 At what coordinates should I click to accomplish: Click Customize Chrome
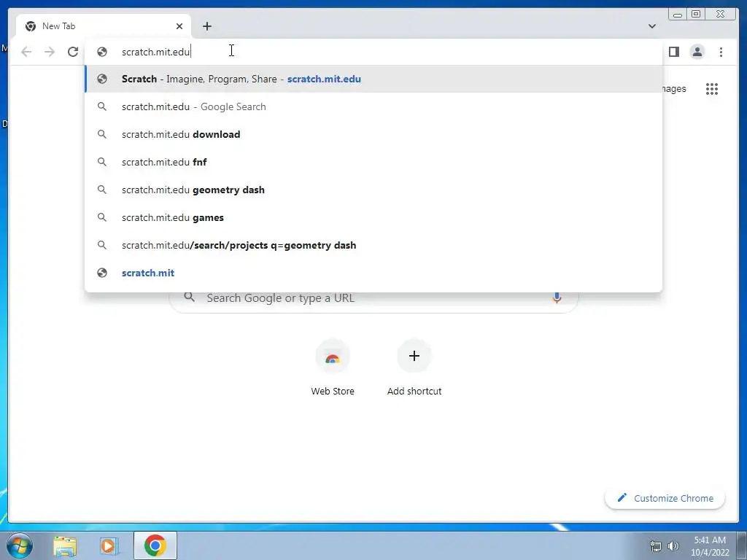(x=665, y=498)
